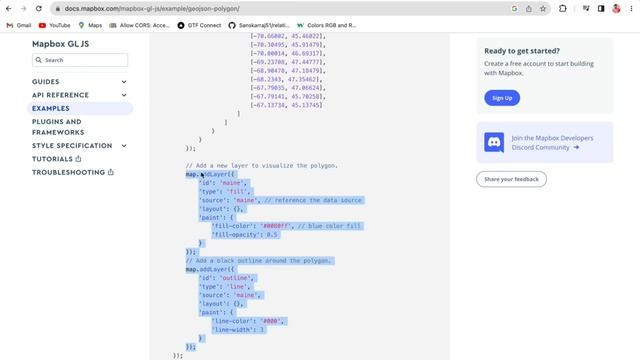This screenshot has height=360, width=640.
Task: Click the browser forward arrow
Action: [24, 9]
